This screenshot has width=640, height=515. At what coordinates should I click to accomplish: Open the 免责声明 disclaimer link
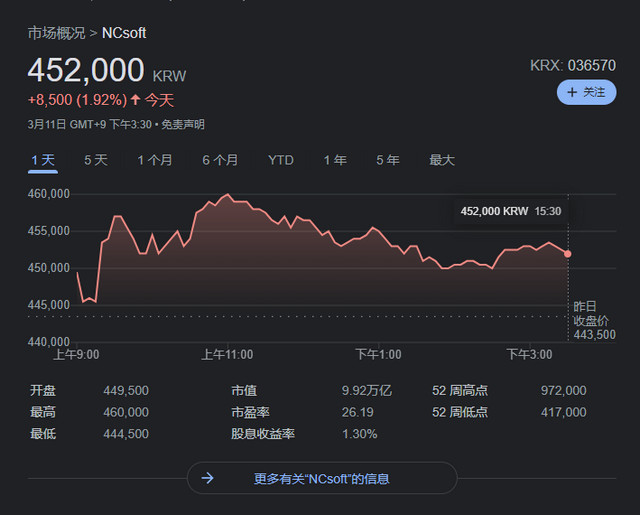[x=182, y=124]
